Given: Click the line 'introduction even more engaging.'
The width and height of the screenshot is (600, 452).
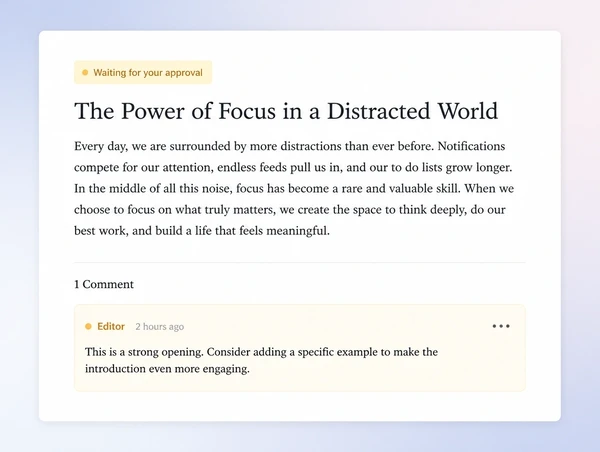Looking at the screenshot, I should click(167, 369).
